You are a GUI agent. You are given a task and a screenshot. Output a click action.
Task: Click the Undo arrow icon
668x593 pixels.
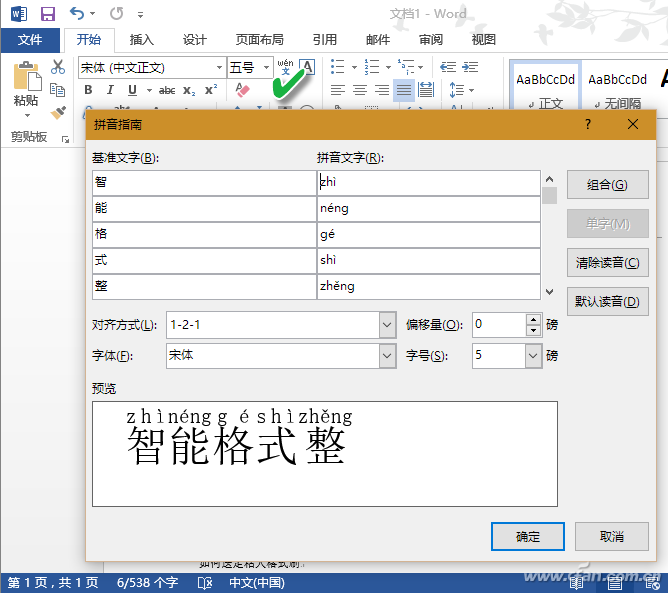(x=78, y=14)
